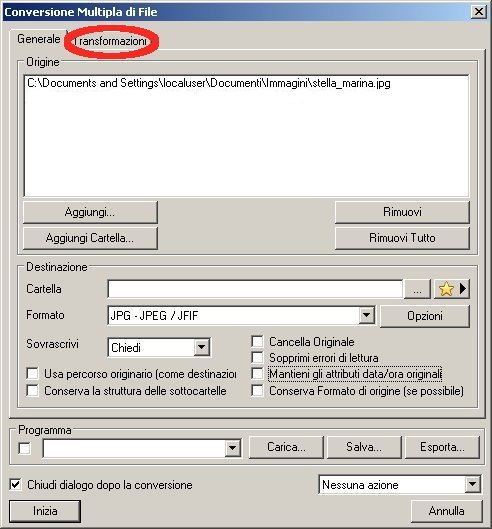Viewport: 492px width, 529px height.
Task: Enable Cancella Originale checkbox
Action: (257, 341)
